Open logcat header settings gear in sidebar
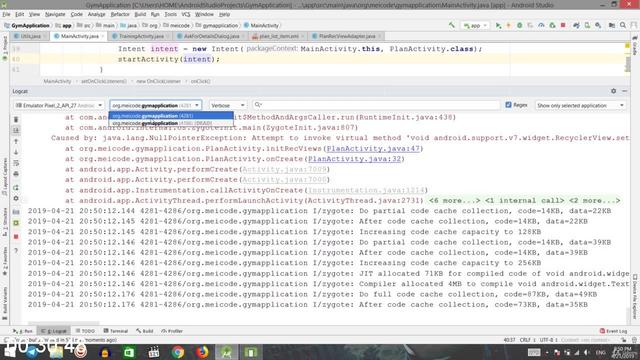This screenshot has height=360, width=640. coord(16,198)
